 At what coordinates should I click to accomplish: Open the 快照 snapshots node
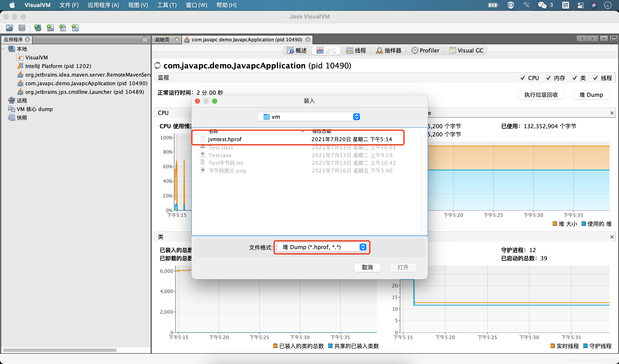pyautogui.click(x=22, y=118)
